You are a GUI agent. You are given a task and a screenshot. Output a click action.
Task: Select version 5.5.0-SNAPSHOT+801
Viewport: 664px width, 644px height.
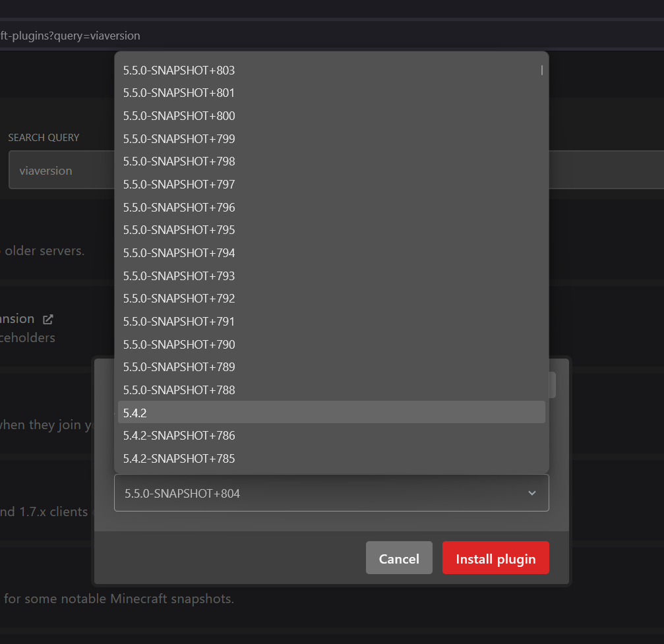point(331,93)
